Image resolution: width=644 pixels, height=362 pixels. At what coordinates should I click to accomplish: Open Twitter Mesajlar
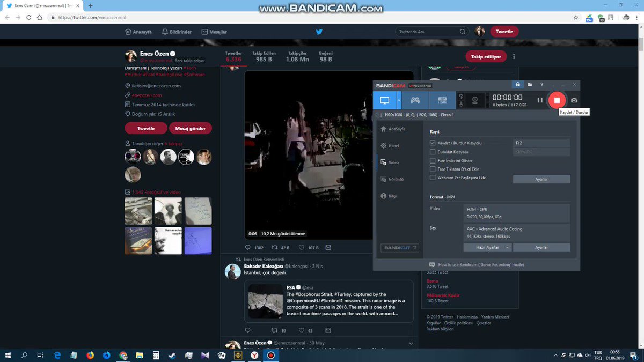pos(214,32)
